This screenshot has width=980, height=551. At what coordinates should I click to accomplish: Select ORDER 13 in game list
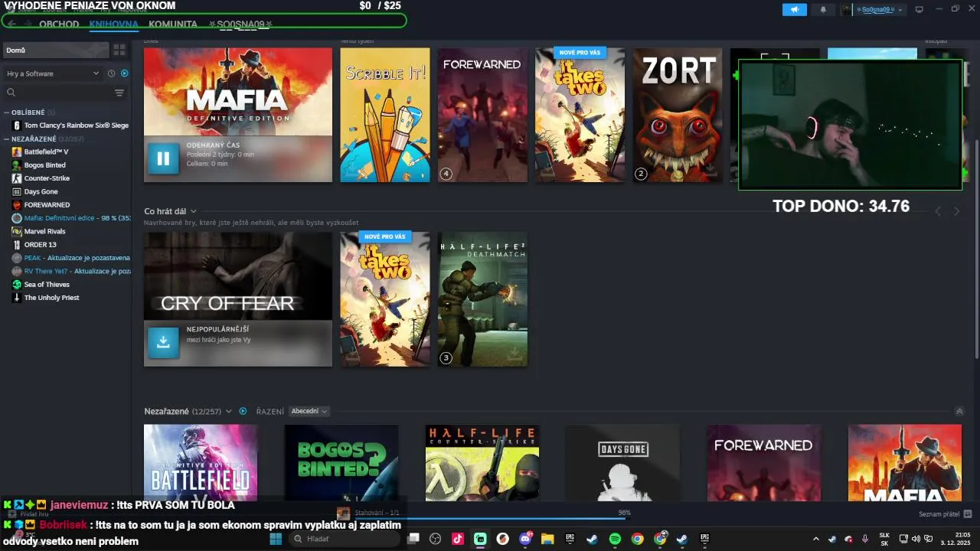[x=40, y=244]
